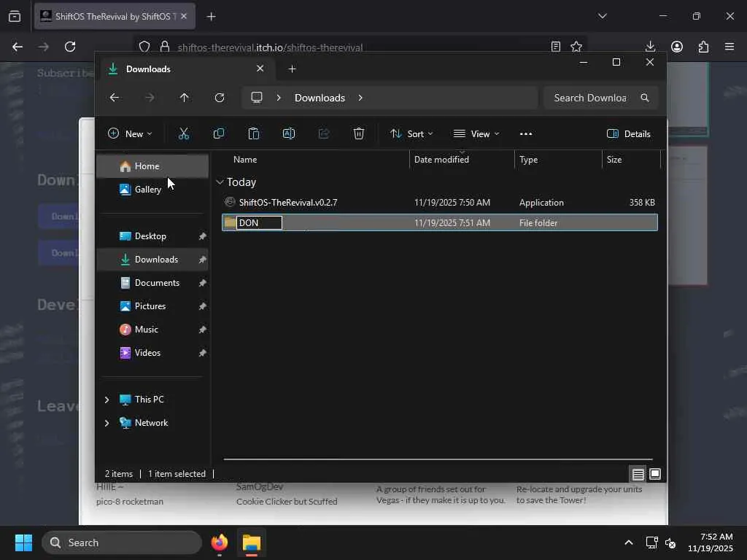The height and width of the screenshot is (560, 747).
Task: Click chevron after Downloads in address bar
Action: (x=360, y=98)
